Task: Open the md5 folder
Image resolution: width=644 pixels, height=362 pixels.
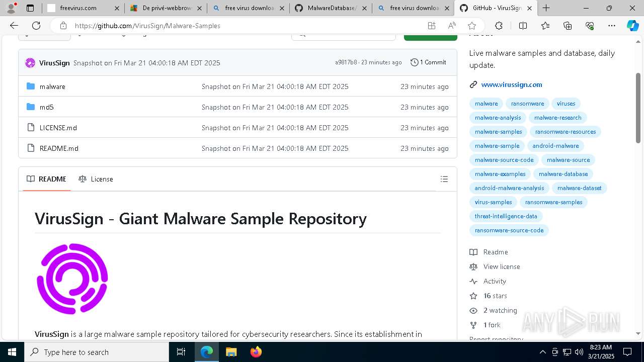Action: [46, 107]
